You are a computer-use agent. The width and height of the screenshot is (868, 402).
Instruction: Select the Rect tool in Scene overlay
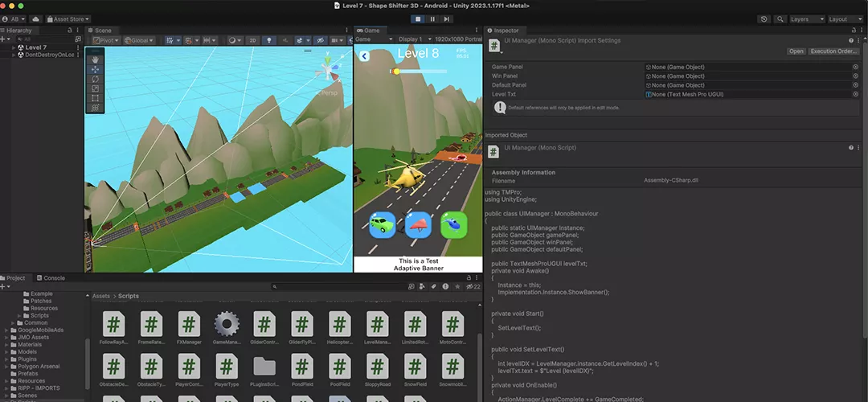click(x=95, y=98)
